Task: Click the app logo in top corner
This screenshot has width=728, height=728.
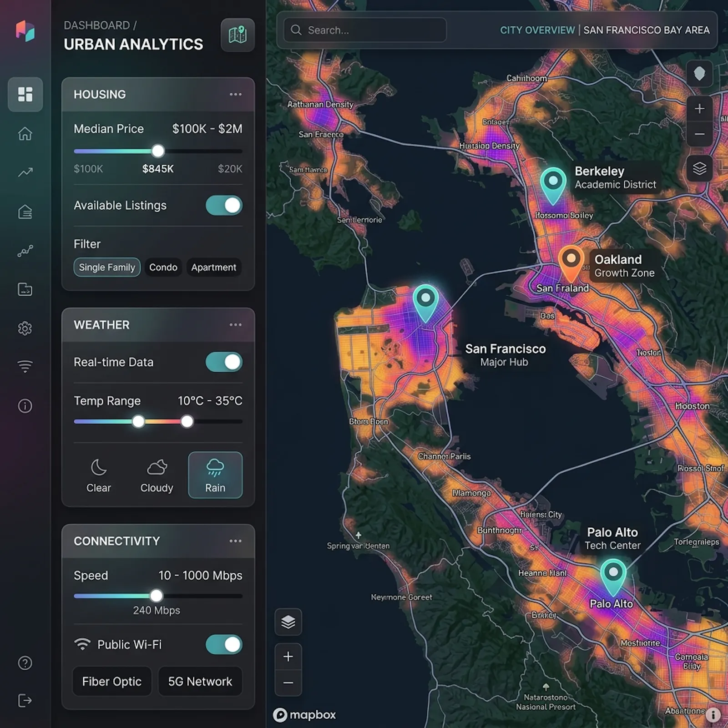Action: [x=25, y=30]
